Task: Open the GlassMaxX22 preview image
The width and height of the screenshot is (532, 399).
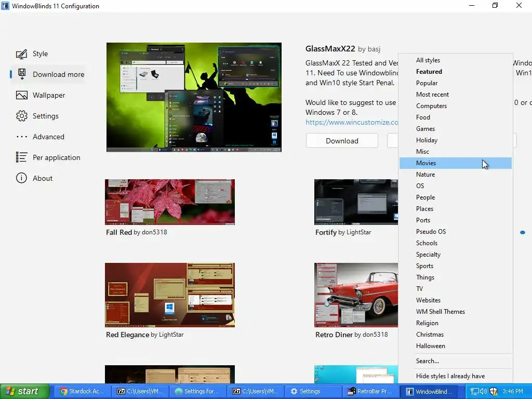Action: tap(194, 97)
